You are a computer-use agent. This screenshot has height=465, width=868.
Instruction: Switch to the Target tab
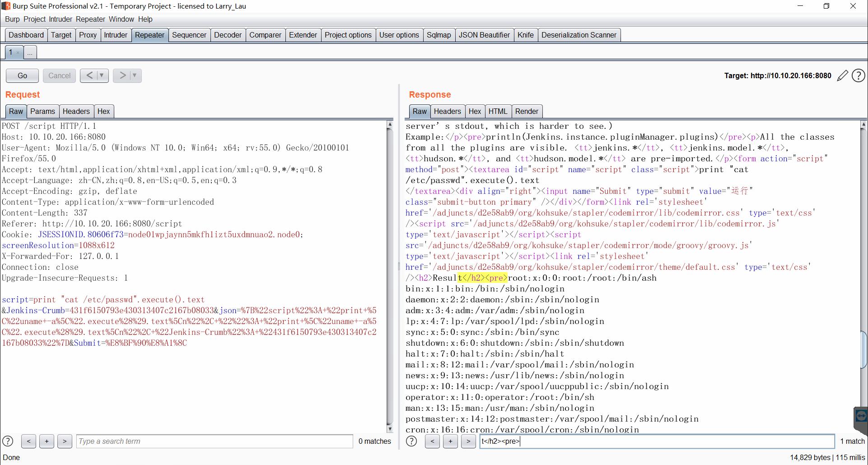point(61,35)
